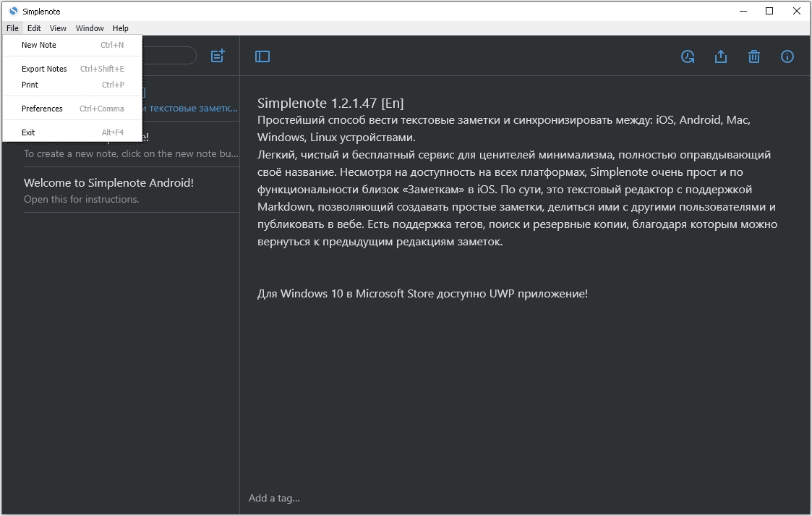812x516 pixels.
Task: Open the Window menu
Action: [90, 28]
